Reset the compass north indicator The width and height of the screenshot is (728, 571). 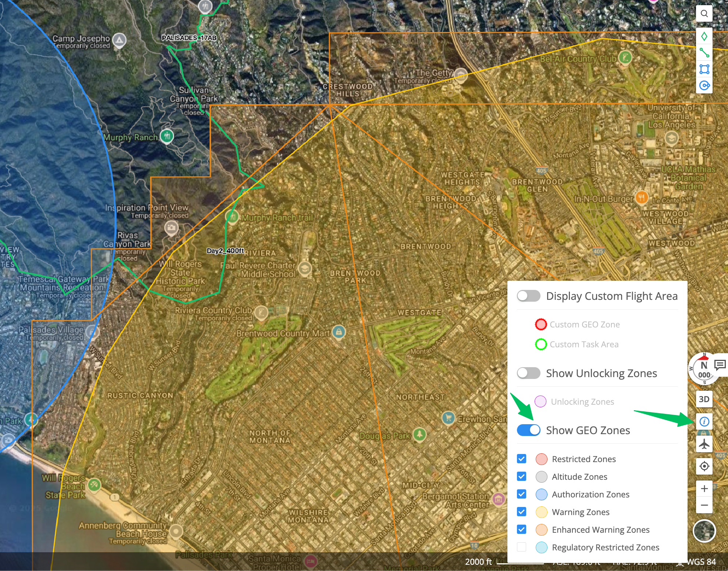(x=703, y=369)
